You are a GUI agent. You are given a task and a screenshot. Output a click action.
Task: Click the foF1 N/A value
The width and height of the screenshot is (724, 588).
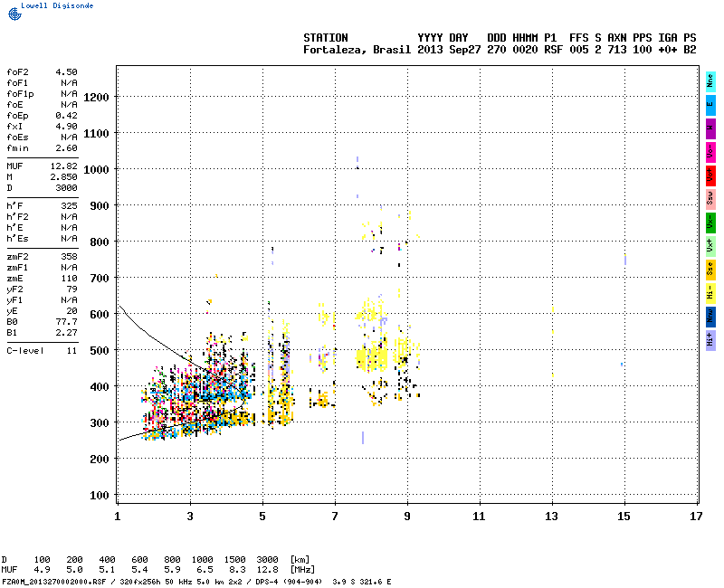click(70, 83)
